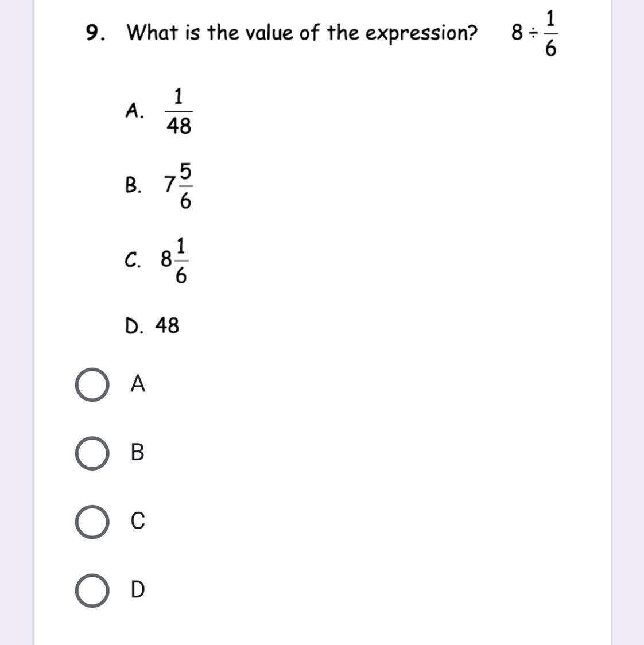Click answer choice C mixed number 8 1/6

[x=174, y=261]
